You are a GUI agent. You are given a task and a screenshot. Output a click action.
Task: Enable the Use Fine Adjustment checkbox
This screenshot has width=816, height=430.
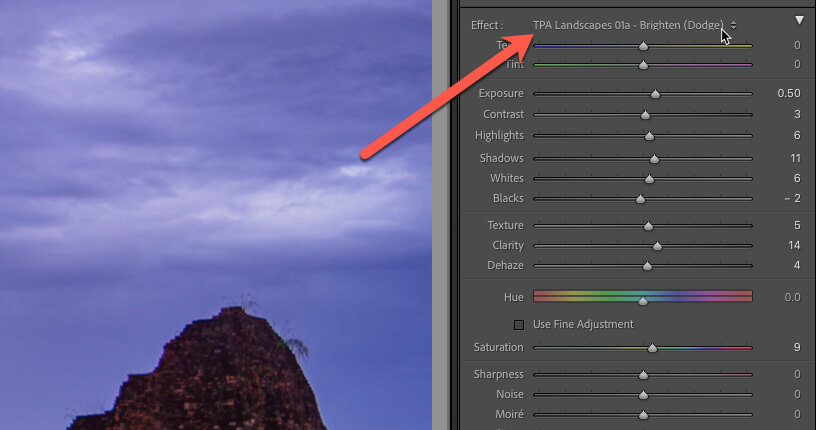click(519, 324)
